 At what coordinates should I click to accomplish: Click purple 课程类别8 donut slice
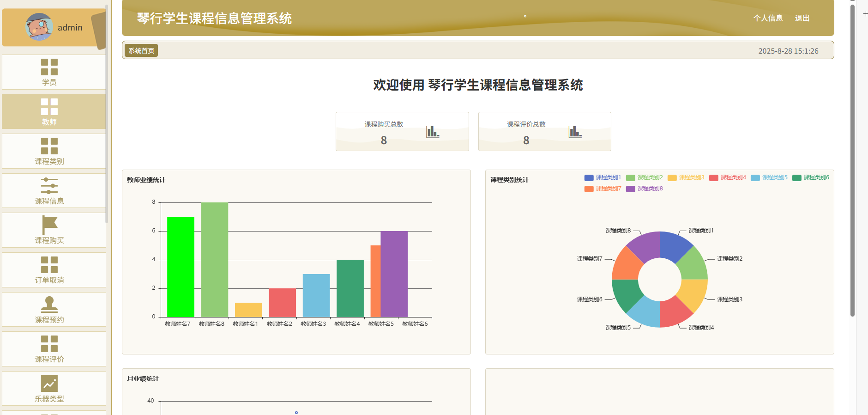(645, 245)
